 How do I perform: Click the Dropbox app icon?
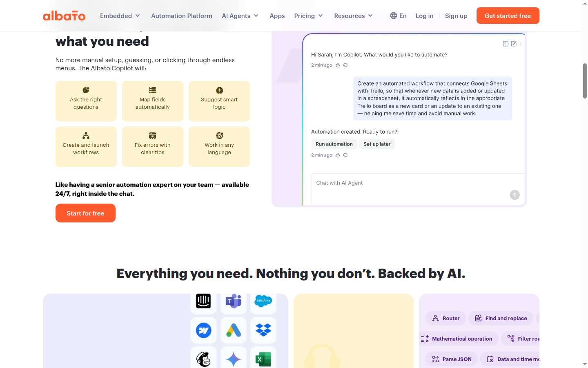[263, 330]
